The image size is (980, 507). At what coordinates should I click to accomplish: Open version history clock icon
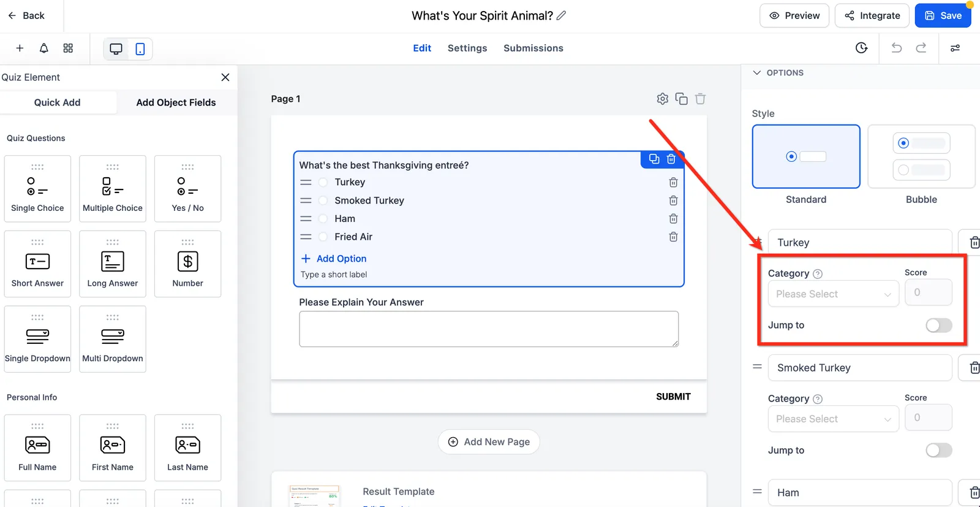862,48
